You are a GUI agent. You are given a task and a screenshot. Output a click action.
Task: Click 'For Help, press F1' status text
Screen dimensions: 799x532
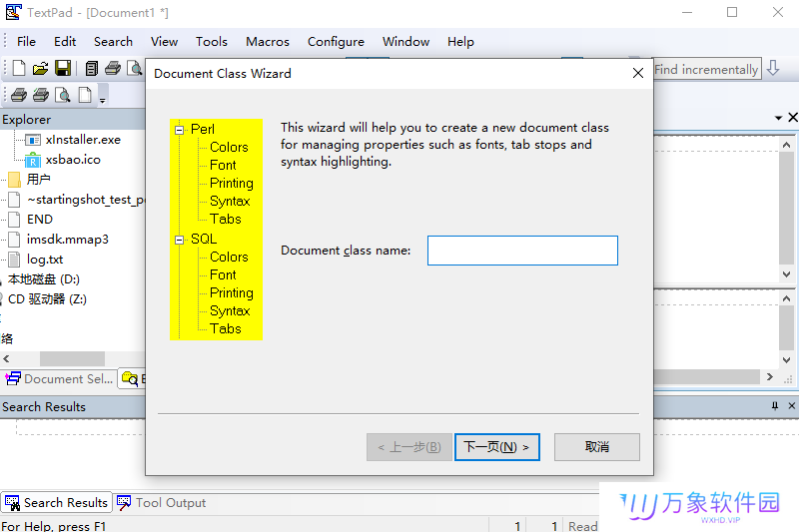pos(54,526)
